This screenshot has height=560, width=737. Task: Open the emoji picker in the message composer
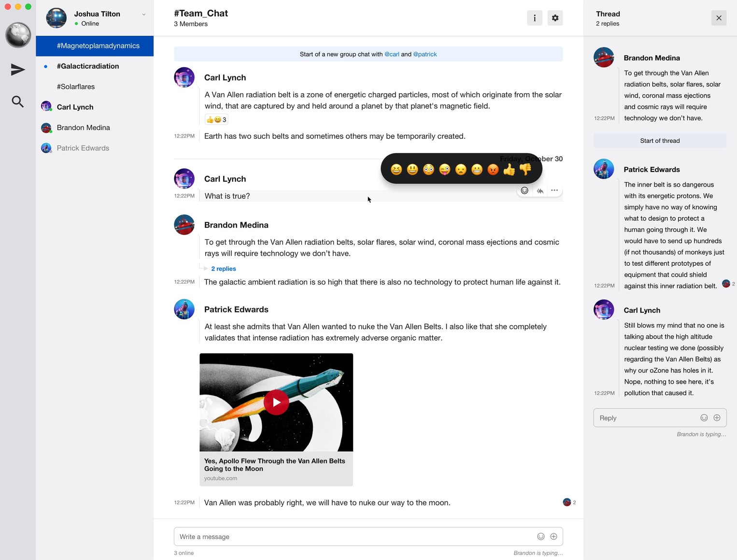coord(540,536)
